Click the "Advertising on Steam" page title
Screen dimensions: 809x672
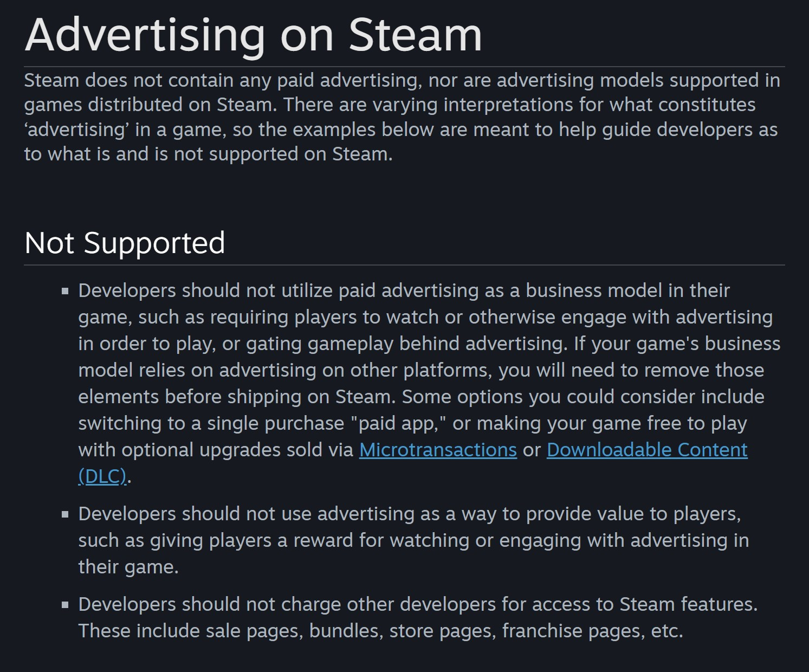(253, 34)
